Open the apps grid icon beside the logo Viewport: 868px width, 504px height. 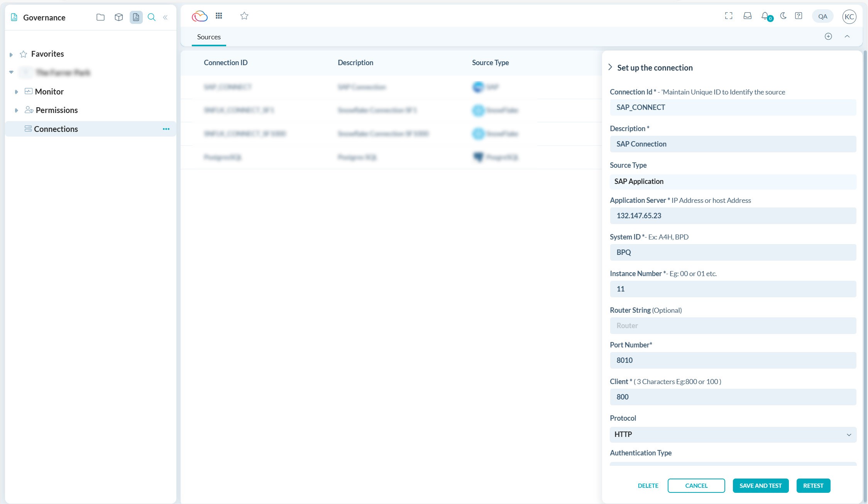coord(219,15)
